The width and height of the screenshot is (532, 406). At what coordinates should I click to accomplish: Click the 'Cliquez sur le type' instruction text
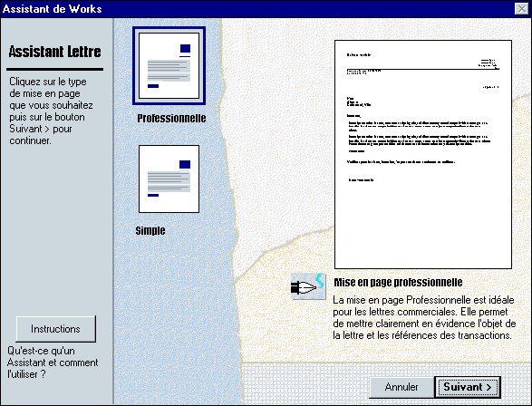click(x=51, y=111)
